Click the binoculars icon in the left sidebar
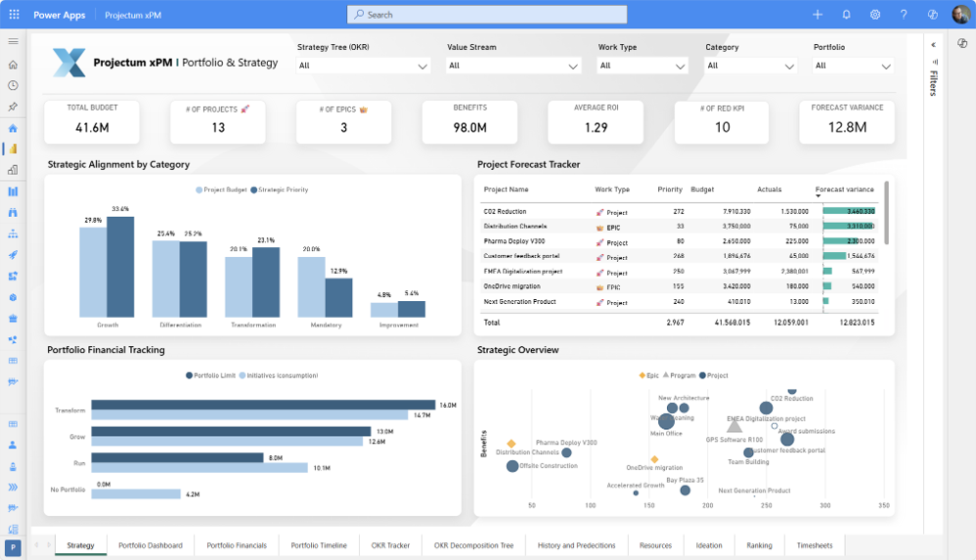Screen dimensions: 976x560 coord(13,212)
